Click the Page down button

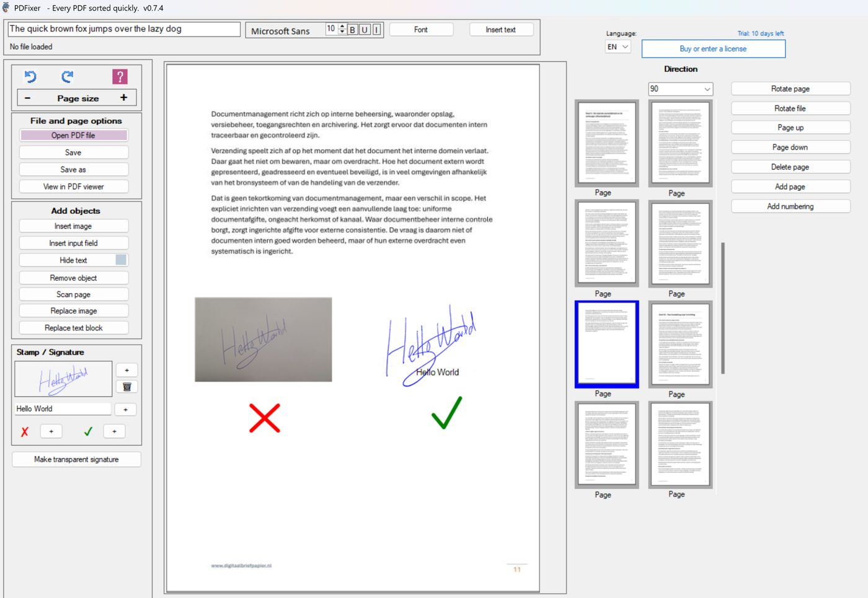(790, 147)
